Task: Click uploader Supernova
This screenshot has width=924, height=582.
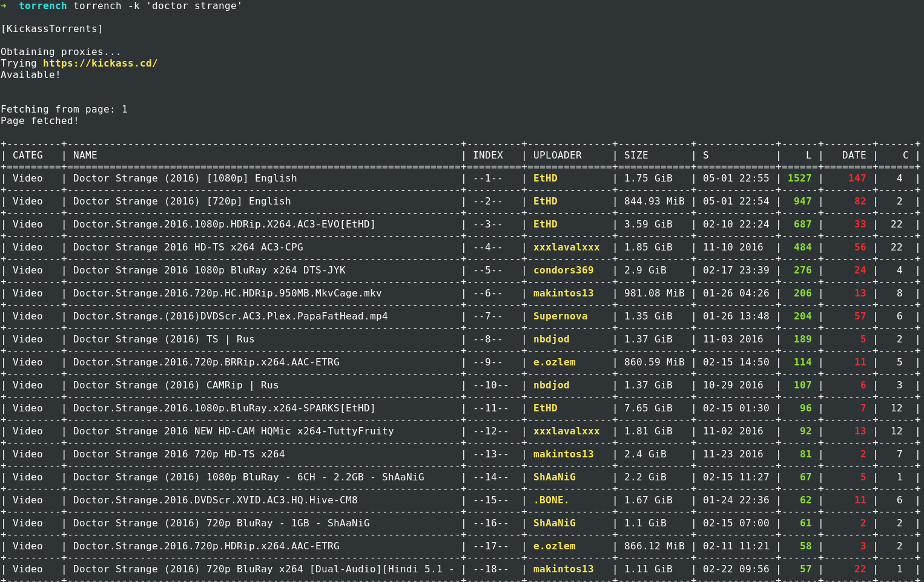Action: point(561,316)
